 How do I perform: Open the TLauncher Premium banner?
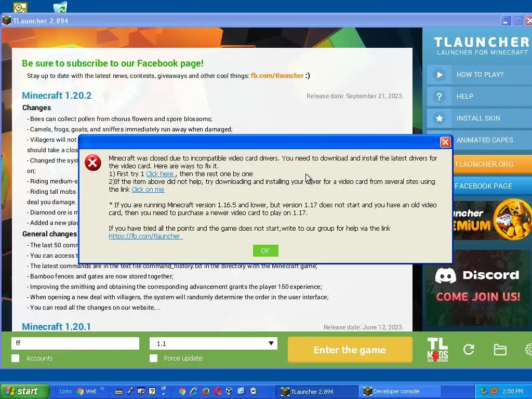coord(493,220)
